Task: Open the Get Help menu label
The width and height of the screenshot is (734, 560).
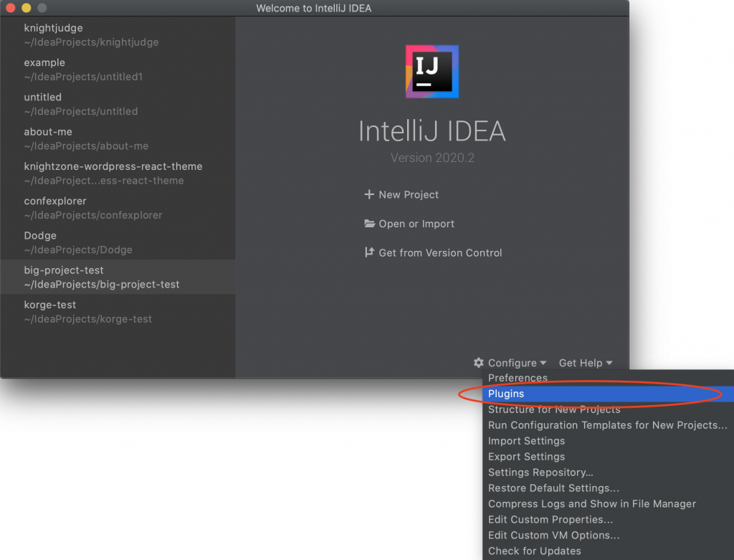Action: click(x=581, y=363)
